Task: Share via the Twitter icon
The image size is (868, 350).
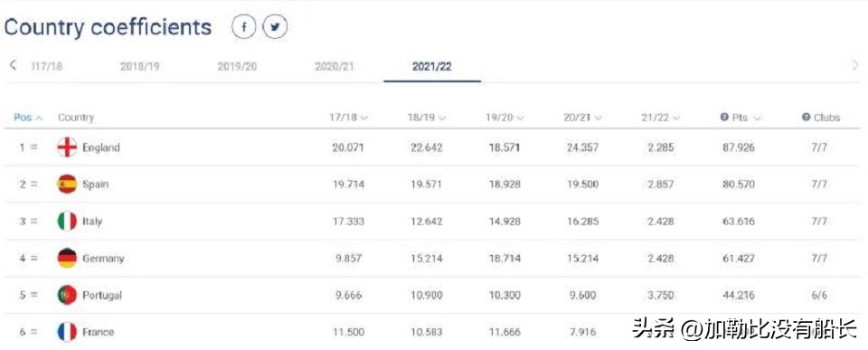Action: pos(275,27)
